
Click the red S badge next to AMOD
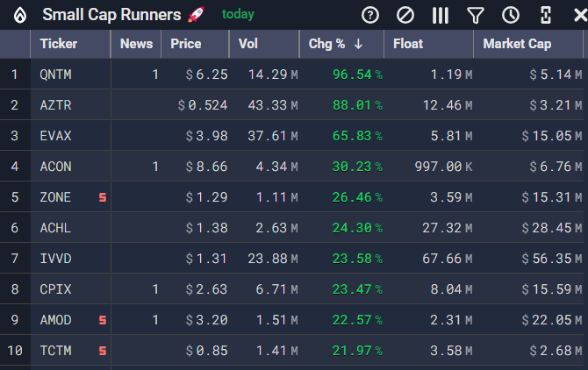[103, 320]
